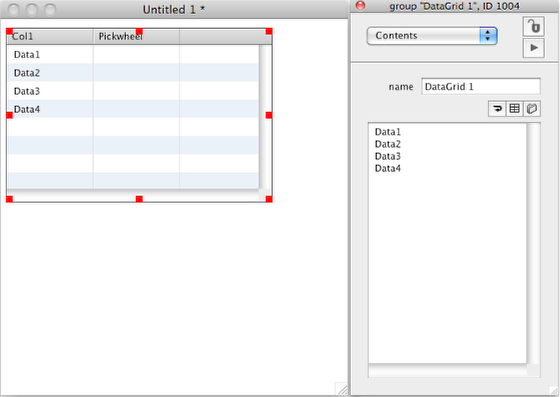Select the Data4 row in data grid
560x397 pixels.
click(x=133, y=109)
